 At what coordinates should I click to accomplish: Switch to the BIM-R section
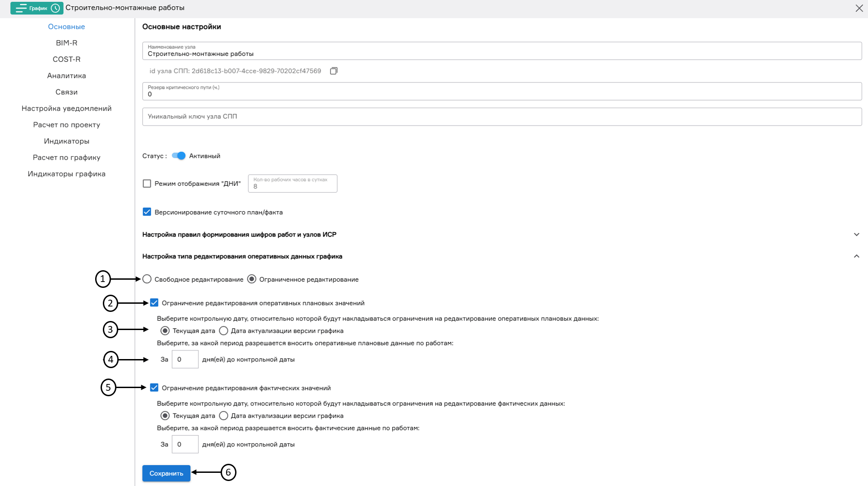click(66, 43)
